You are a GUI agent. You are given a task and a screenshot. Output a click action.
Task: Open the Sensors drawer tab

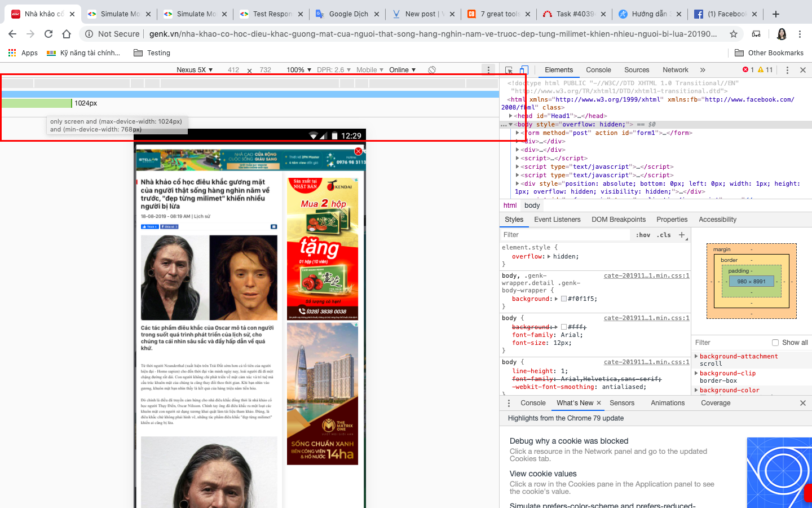[x=622, y=403]
